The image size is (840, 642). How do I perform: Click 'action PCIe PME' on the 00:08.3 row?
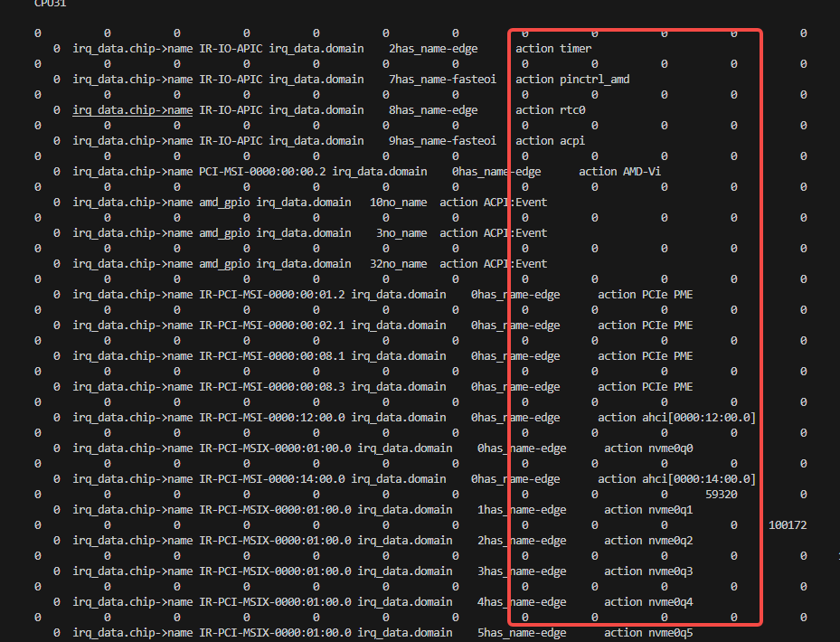tap(645, 387)
